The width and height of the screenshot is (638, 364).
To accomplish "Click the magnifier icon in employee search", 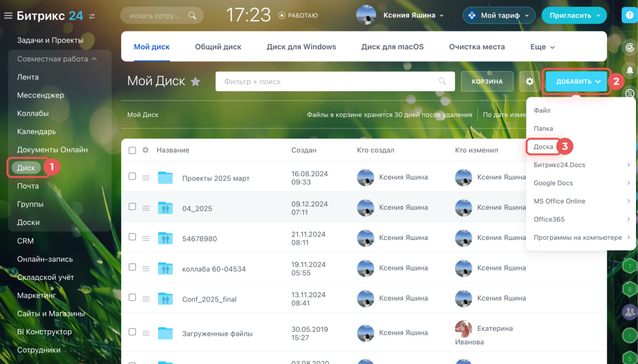I will pos(192,16).
